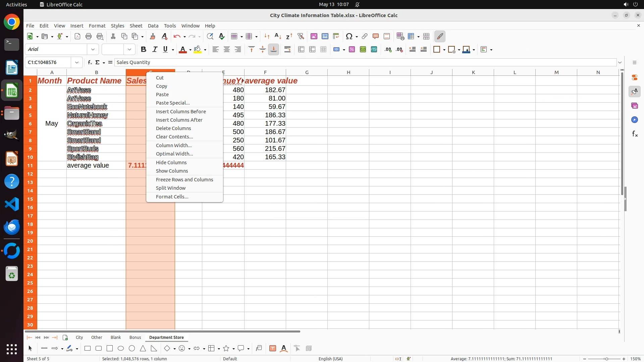Open the Name Box dropdown arrow
Image resolution: width=644 pixels, height=362 pixels.
point(77,62)
